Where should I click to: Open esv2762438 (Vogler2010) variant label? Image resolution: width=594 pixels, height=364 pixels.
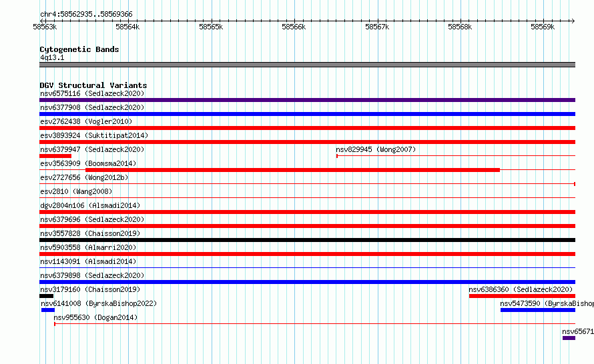(x=86, y=121)
